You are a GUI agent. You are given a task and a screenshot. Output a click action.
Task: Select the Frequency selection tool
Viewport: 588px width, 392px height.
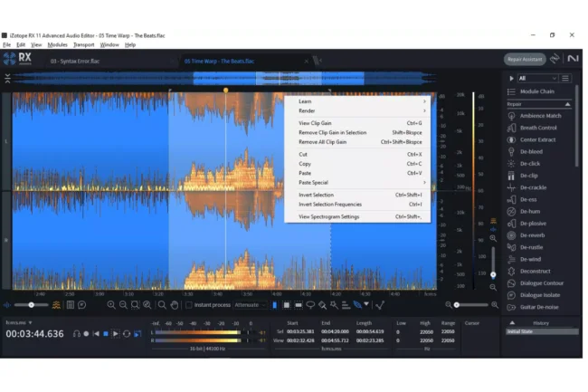299,305
